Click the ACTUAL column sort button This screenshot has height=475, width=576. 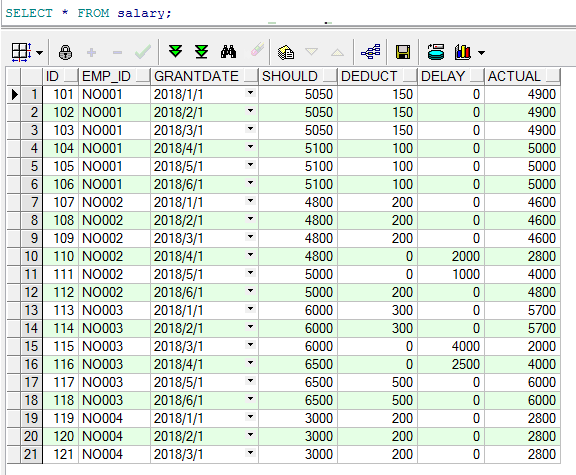click(552, 76)
